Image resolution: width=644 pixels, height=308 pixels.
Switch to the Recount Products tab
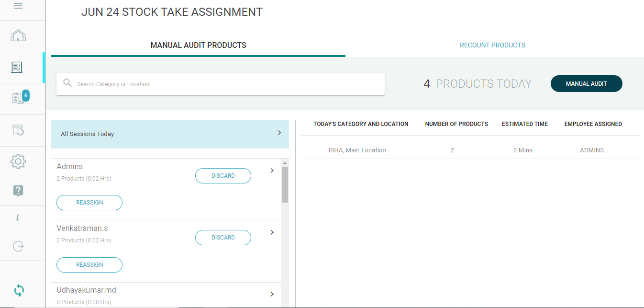click(492, 45)
